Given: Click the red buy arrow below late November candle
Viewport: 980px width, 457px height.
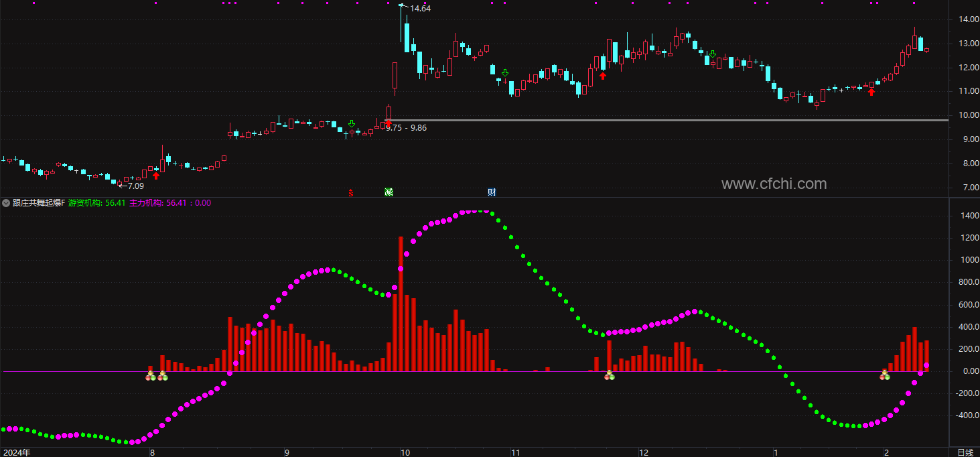Looking at the screenshot, I should click(603, 76).
